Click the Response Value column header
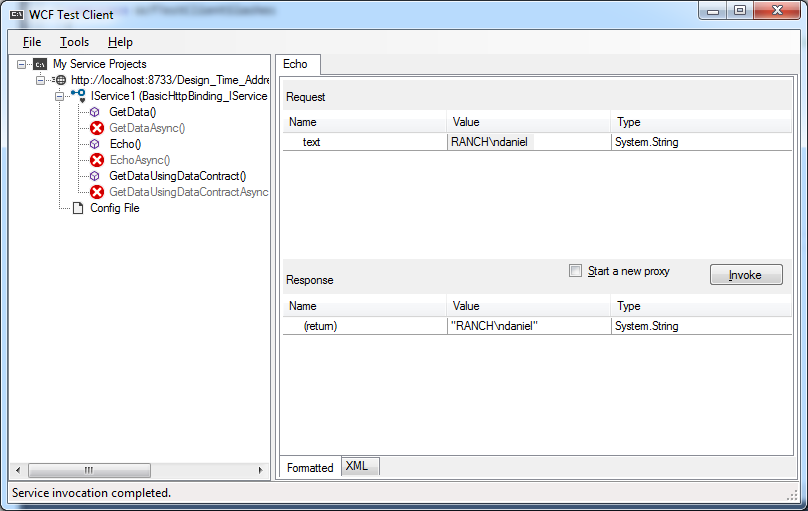Screen dimensions: 808x511 [x=529, y=306]
